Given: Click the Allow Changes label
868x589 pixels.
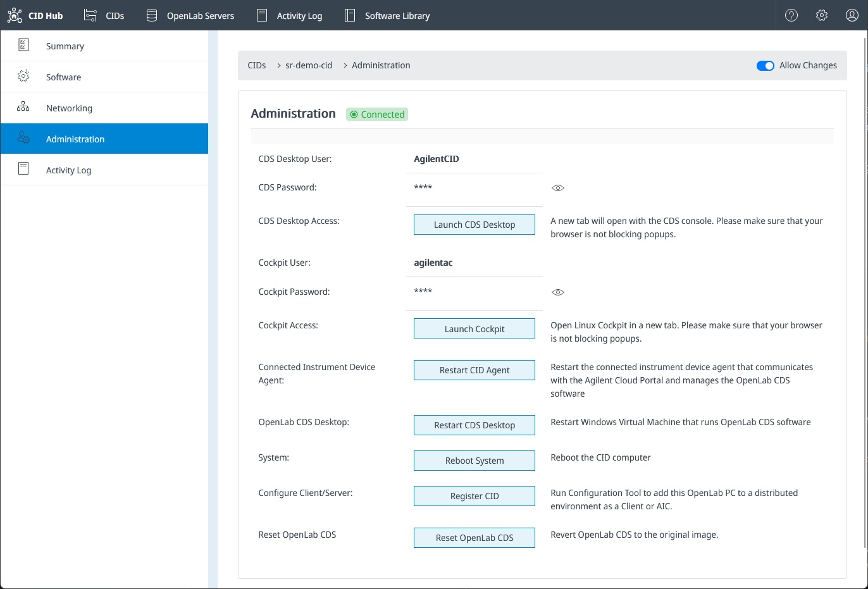Looking at the screenshot, I should click(808, 65).
